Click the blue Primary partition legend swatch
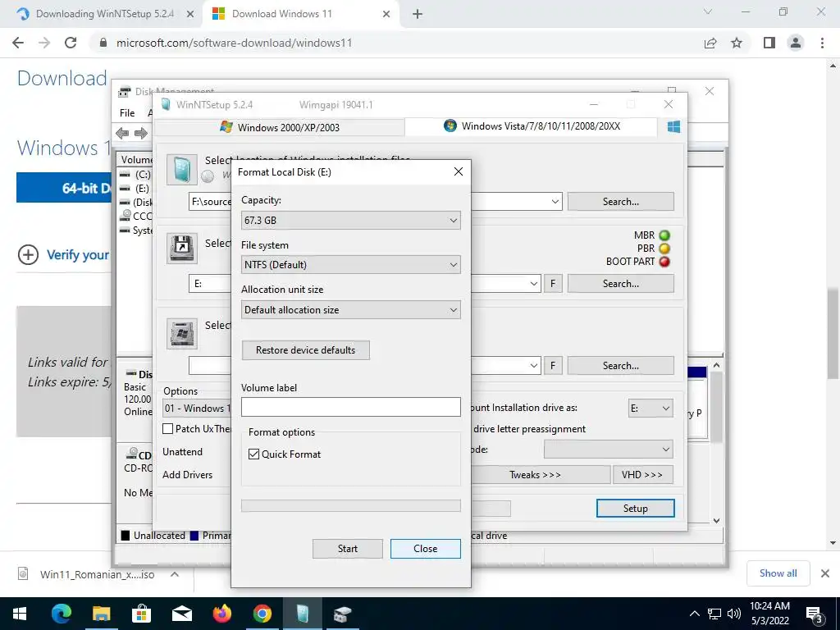Screen dimensions: 840x630 coord(194,536)
